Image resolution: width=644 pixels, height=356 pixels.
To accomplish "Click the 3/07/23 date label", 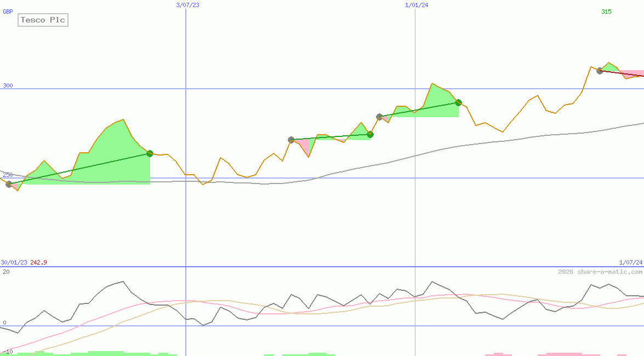I will pos(187,5).
